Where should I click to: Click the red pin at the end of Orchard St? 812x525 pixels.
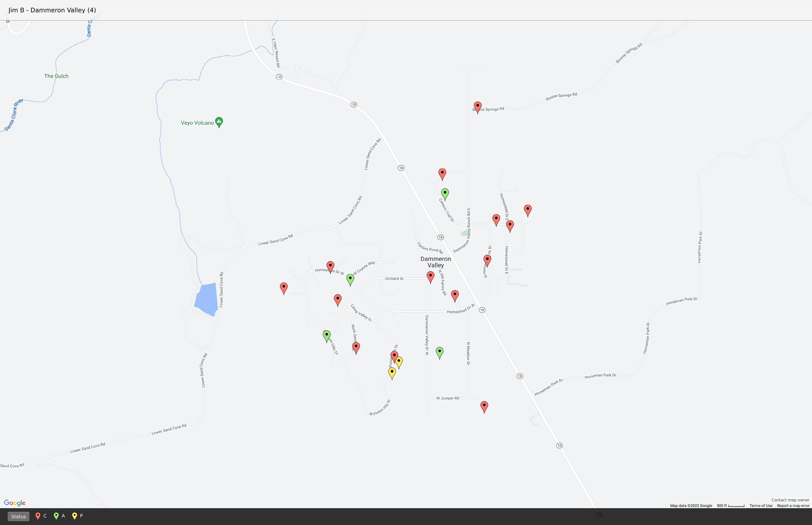[x=430, y=277]
